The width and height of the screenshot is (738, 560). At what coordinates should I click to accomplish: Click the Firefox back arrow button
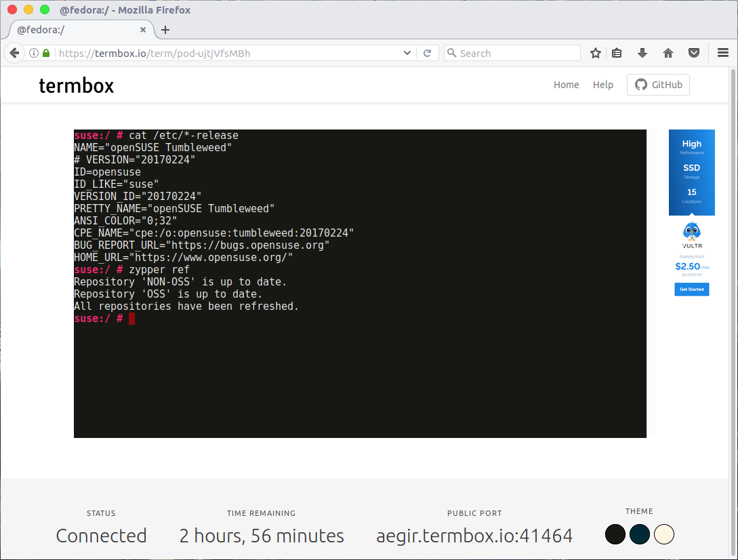(x=15, y=54)
